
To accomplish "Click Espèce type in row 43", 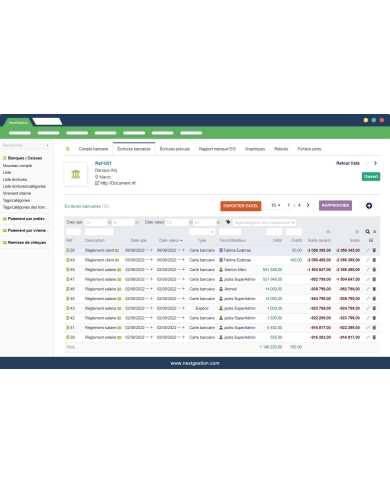I will pyautogui.click(x=202, y=308).
